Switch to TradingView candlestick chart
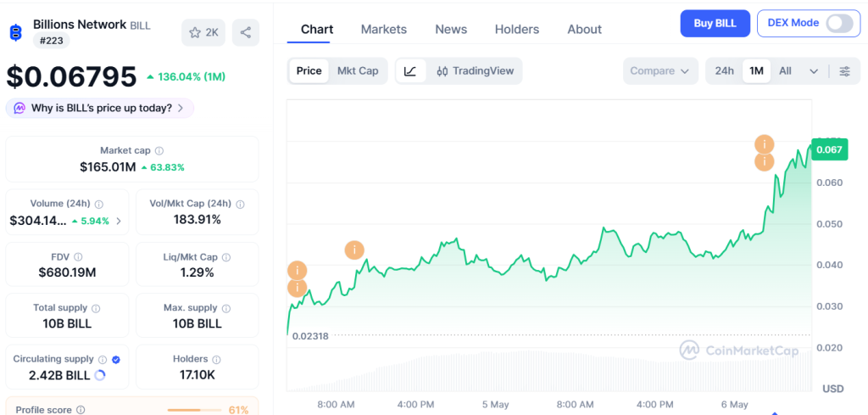 [475, 71]
